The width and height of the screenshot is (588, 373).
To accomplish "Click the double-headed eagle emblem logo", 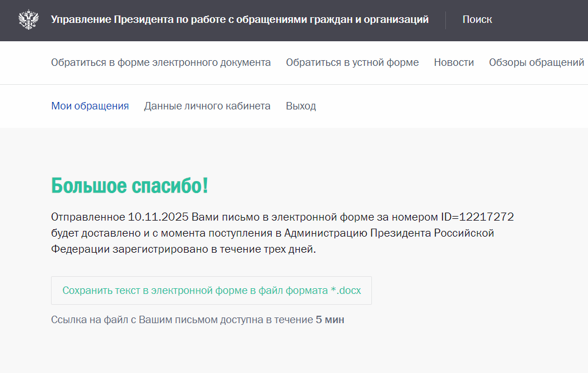I will coord(29,19).
